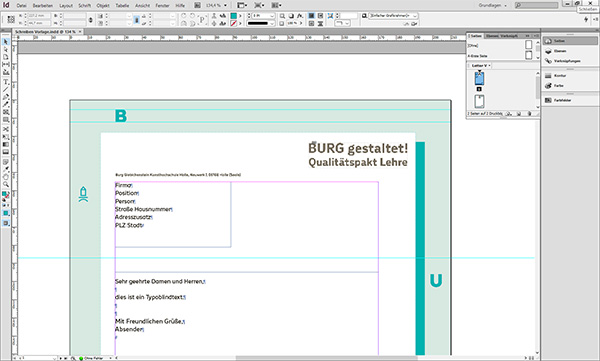Select the Pen tool
The height and width of the screenshot is (361, 600).
tap(6, 96)
